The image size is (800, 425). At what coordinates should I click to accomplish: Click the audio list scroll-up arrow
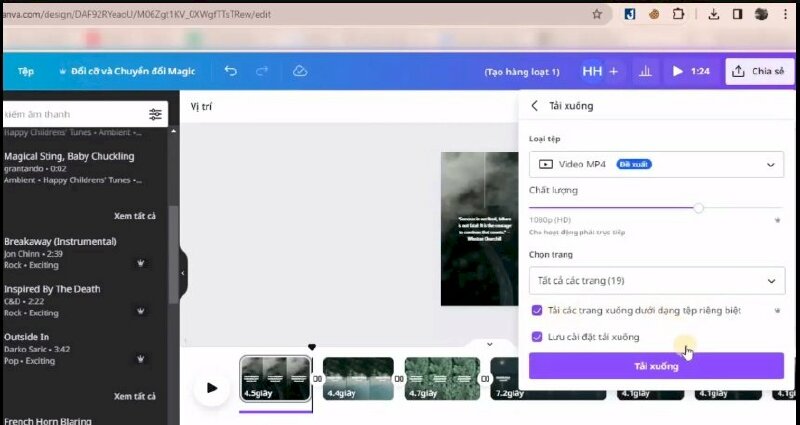point(173,132)
